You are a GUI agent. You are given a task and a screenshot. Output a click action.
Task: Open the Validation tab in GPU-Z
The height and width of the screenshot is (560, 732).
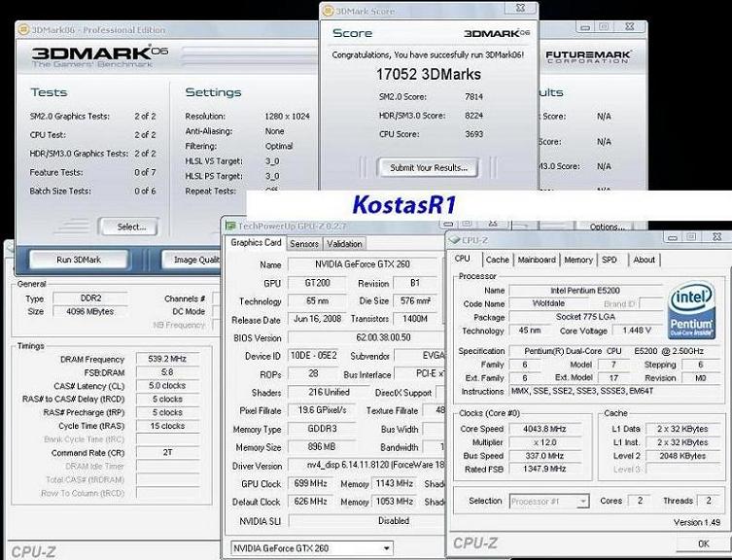(344, 244)
